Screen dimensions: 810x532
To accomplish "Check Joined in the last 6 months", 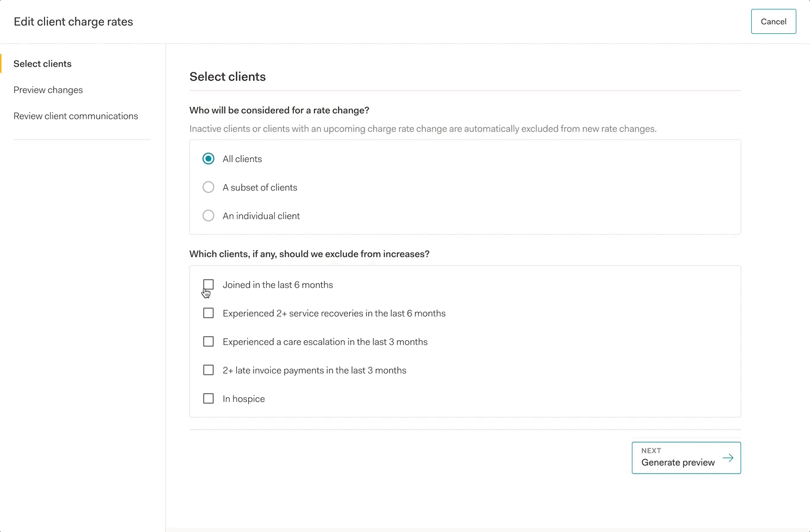I will (208, 284).
